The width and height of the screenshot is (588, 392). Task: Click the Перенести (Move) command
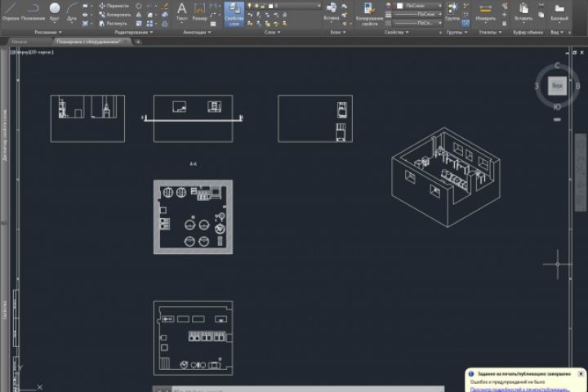click(114, 6)
